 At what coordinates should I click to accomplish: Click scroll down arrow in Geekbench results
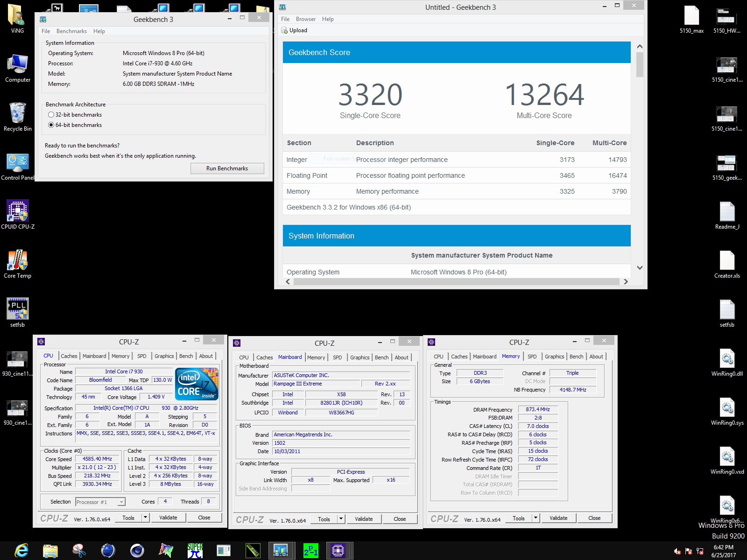point(640,268)
